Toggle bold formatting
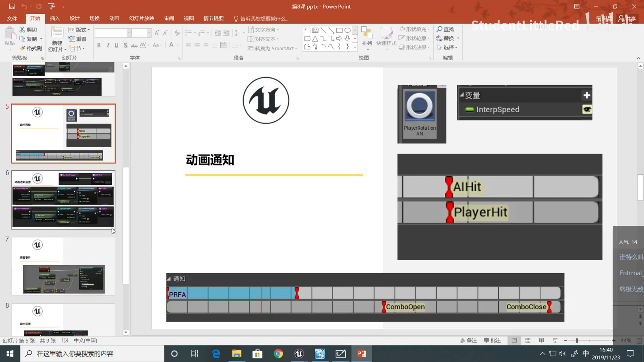 point(99,45)
